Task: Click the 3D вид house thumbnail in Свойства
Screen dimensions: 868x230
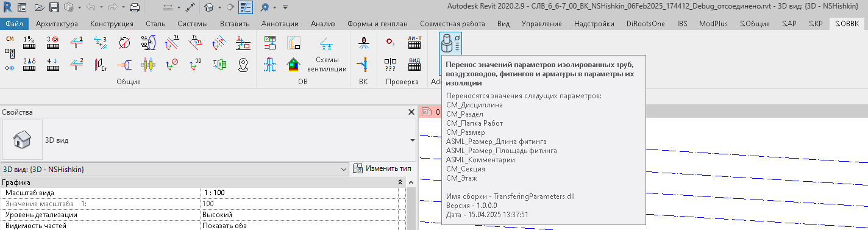Action: click(x=22, y=140)
